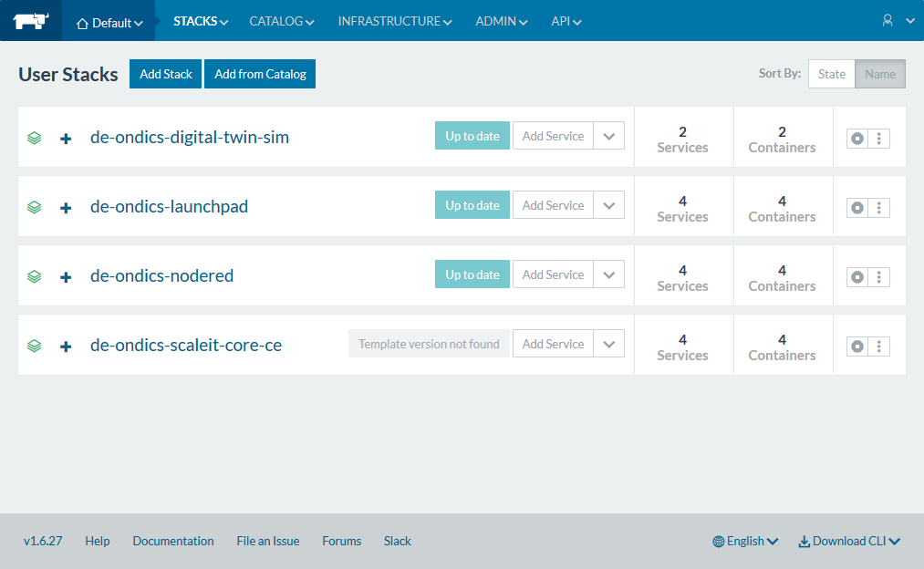This screenshot has width=924, height=569.
Task: Click Add from Catalog button
Action: tap(260, 74)
